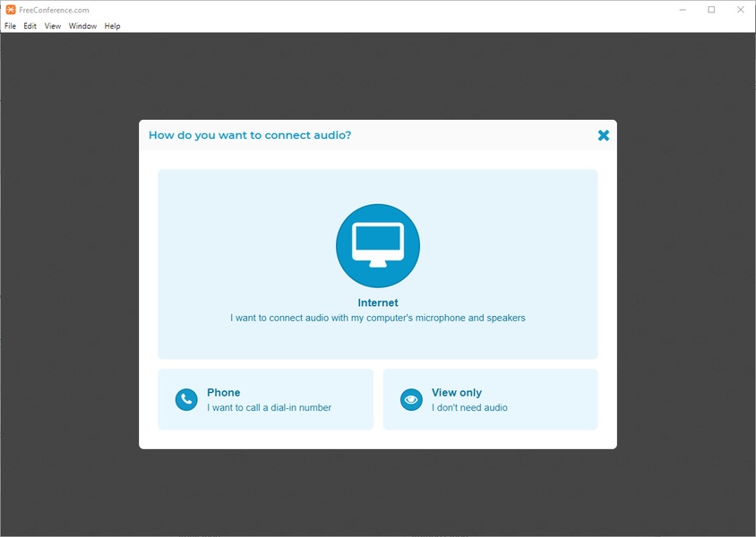The width and height of the screenshot is (756, 537).
Task: Close the FreeConference.com window
Action: (741, 10)
